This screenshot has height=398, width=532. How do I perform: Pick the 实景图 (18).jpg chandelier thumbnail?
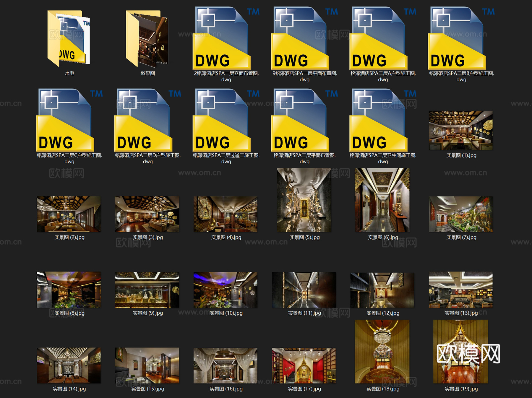click(x=382, y=352)
